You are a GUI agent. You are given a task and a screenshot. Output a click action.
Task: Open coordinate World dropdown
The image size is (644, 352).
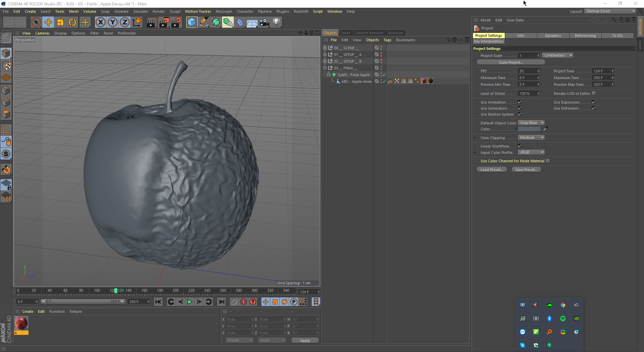[x=239, y=340]
